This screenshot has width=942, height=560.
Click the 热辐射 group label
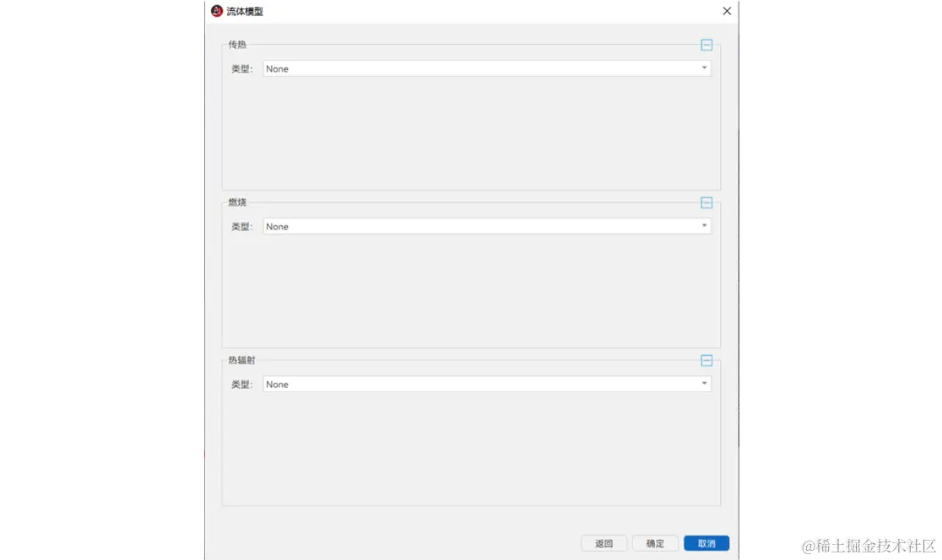tap(241, 360)
